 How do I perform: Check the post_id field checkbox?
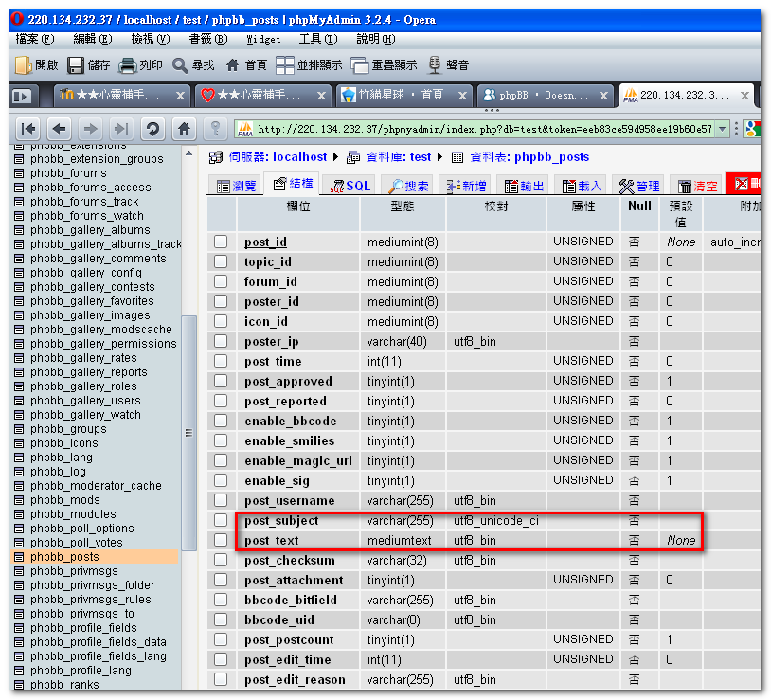[221, 242]
